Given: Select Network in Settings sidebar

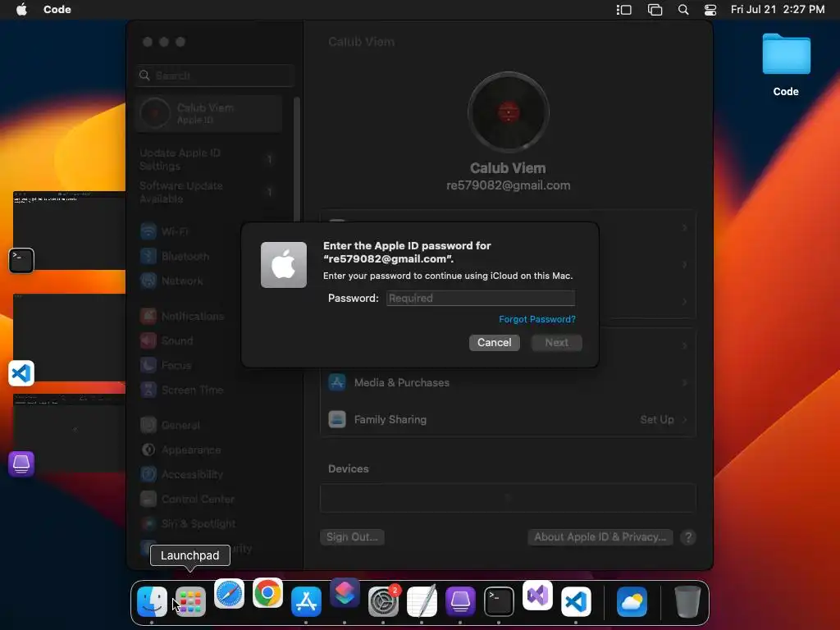Looking at the screenshot, I should [208, 281].
